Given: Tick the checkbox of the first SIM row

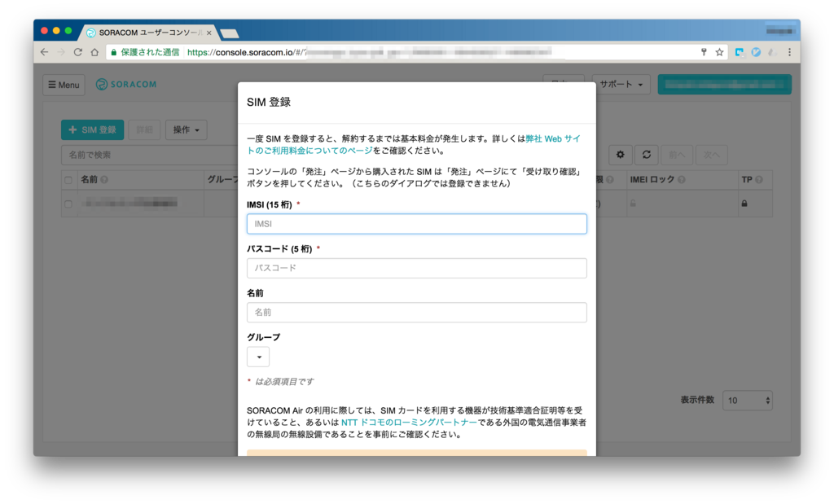Looking at the screenshot, I should click(68, 204).
